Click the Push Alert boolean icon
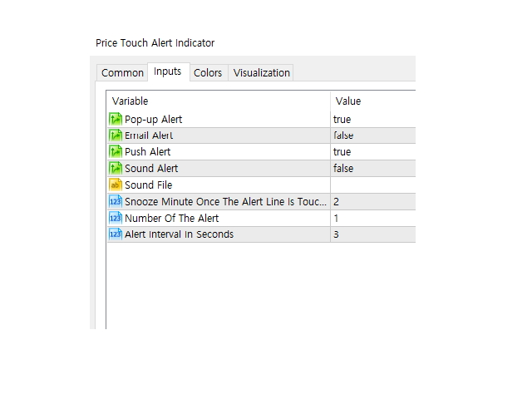The height and width of the screenshot is (399, 532). 116,151
